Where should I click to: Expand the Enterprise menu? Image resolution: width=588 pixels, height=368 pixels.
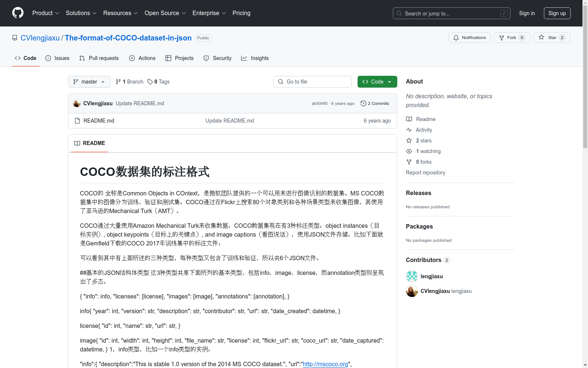209,13
